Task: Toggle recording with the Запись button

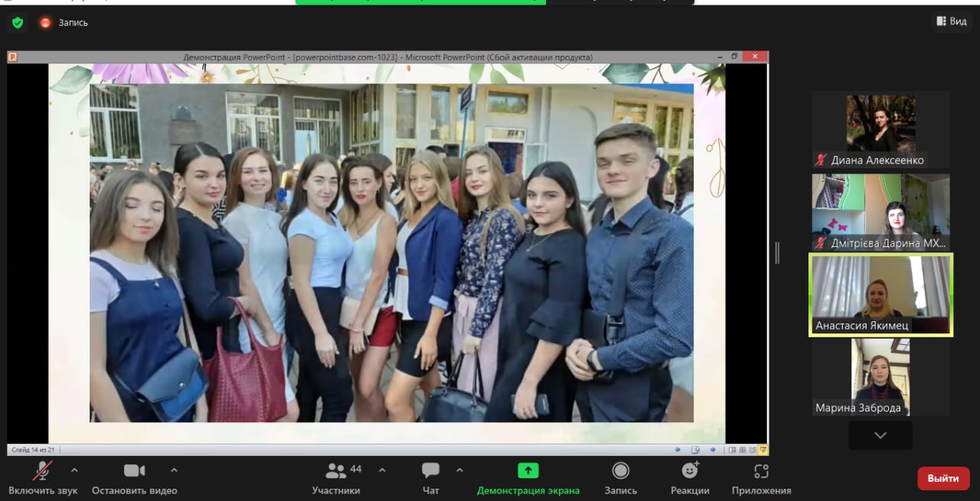Action: click(x=620, y=471)
